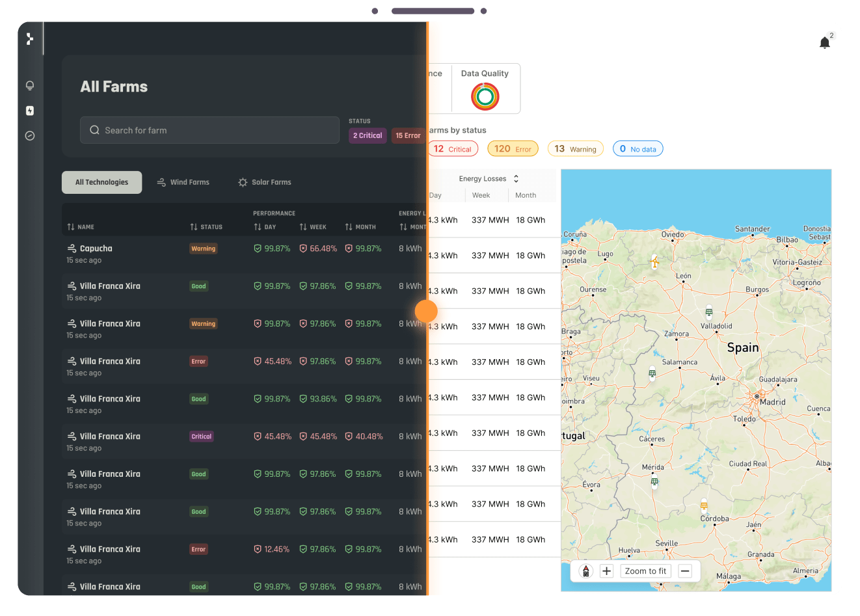Toggle the 13 Warning status chip

(576, 149)
